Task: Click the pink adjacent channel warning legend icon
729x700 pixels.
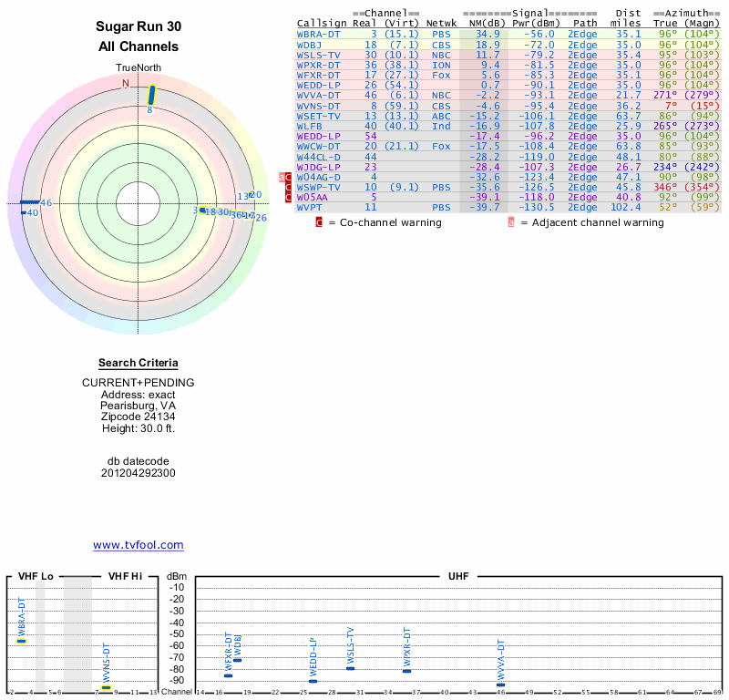Action: pos(511,221)
